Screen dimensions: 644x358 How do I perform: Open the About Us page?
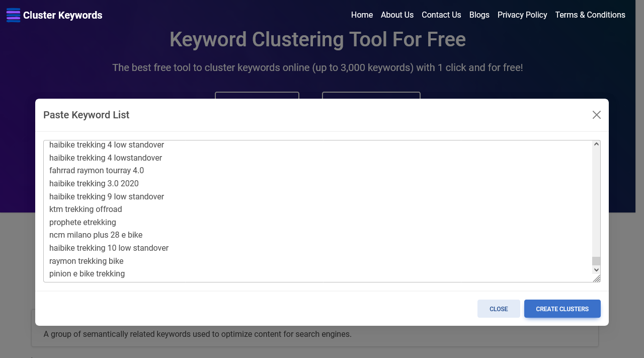pos(397,15)
